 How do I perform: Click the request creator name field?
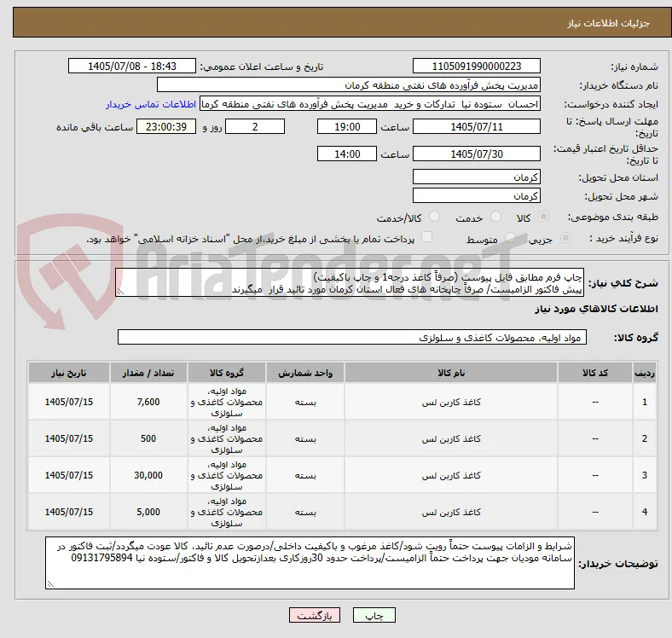tap(369, 104)
